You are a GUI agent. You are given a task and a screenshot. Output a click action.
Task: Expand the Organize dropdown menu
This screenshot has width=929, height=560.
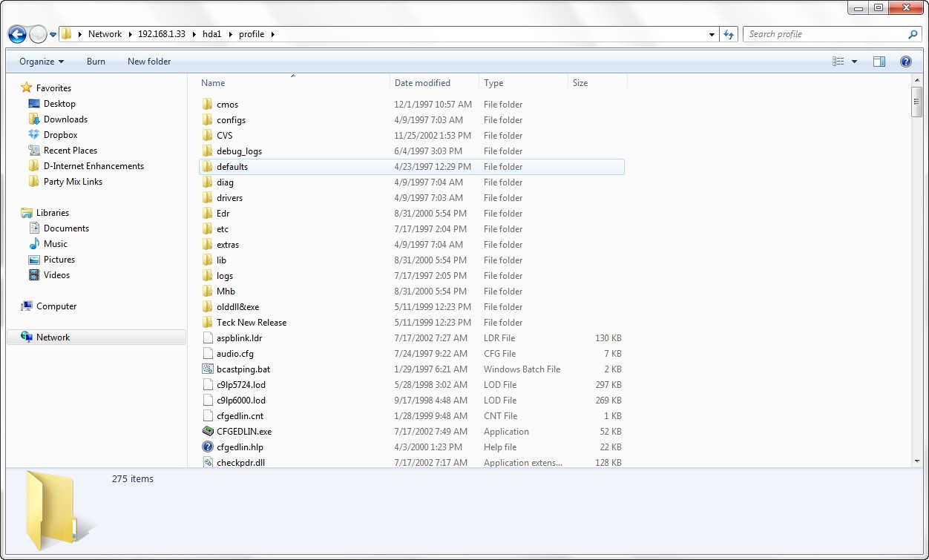tap(42, 62)
